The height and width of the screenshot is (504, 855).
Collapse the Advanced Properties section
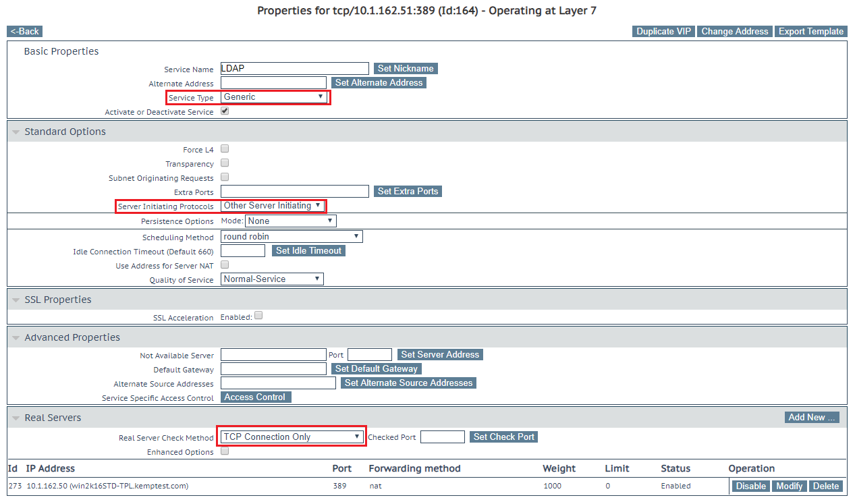click(16, 338)
